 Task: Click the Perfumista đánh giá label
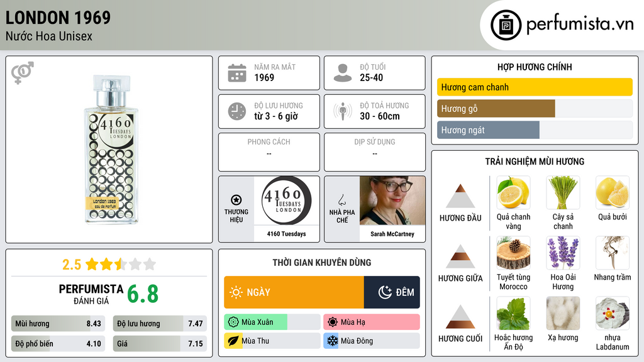91,294
